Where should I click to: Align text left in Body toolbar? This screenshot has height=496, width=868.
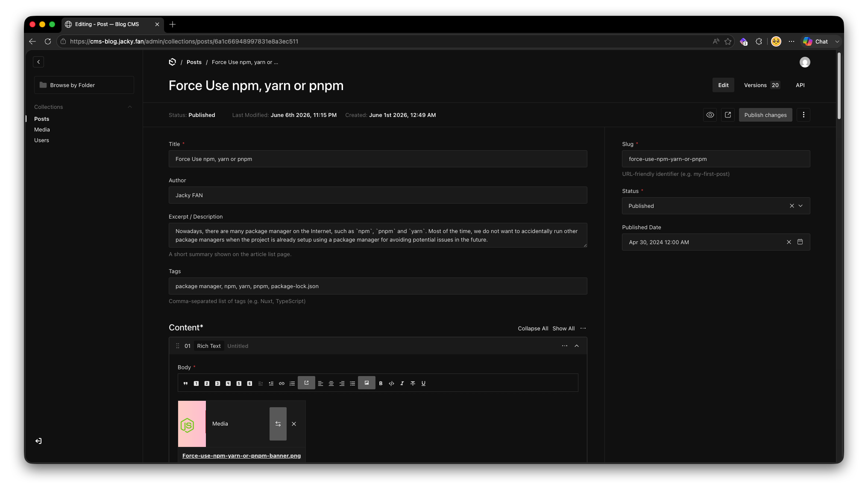[x=320, y=383]
